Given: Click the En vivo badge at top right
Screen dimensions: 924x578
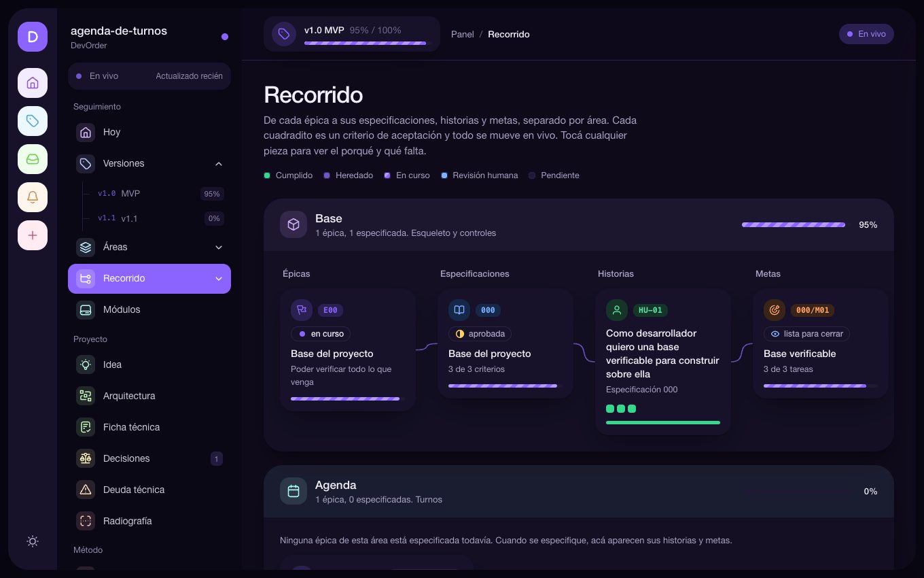Looking at the screenshot, I should [x=866, y=34].
